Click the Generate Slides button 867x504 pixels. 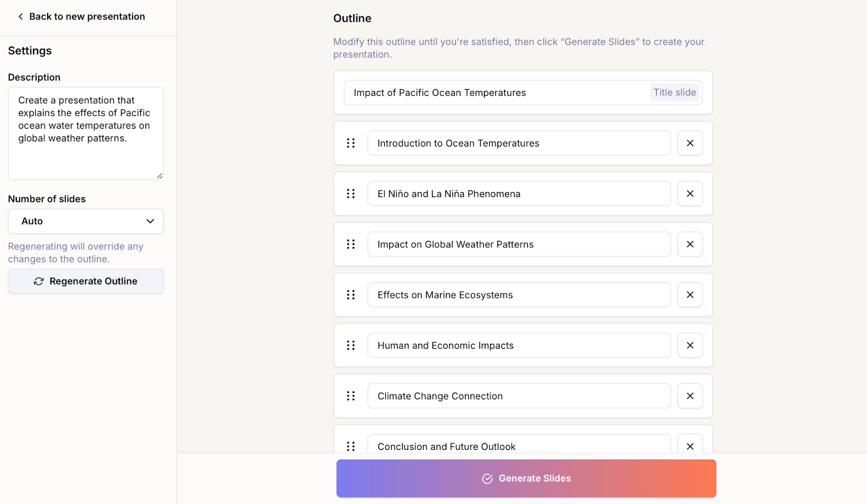coord(526,479)
